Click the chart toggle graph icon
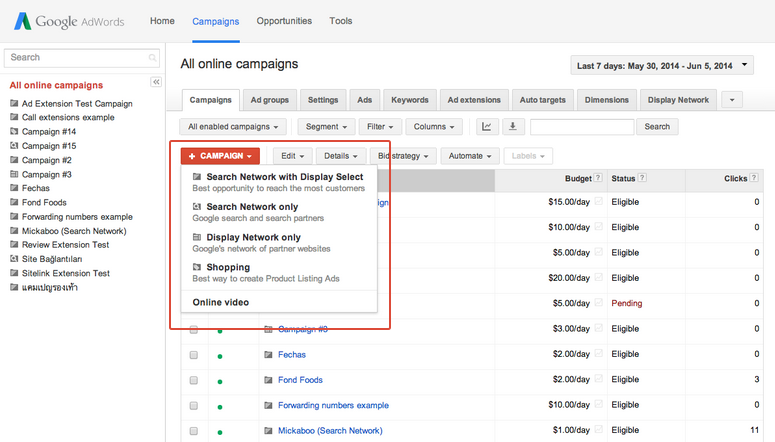 (487, 127)
